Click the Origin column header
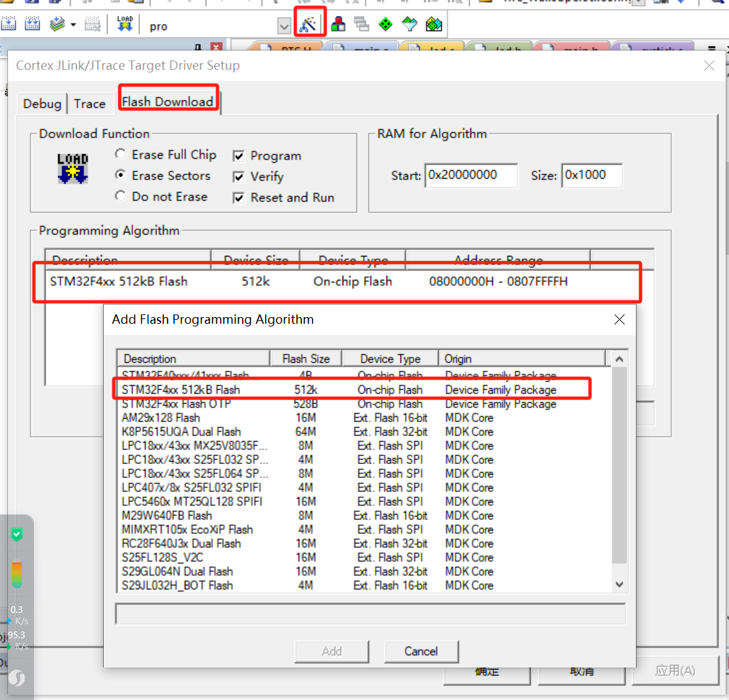 (x=521, y=359)
